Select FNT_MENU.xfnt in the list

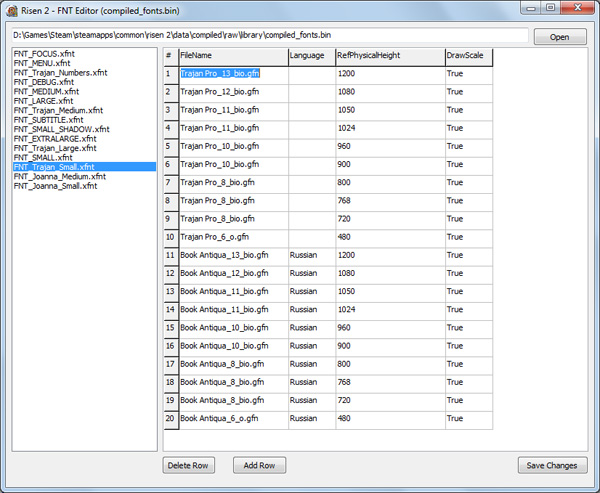(x=84, y=63)
